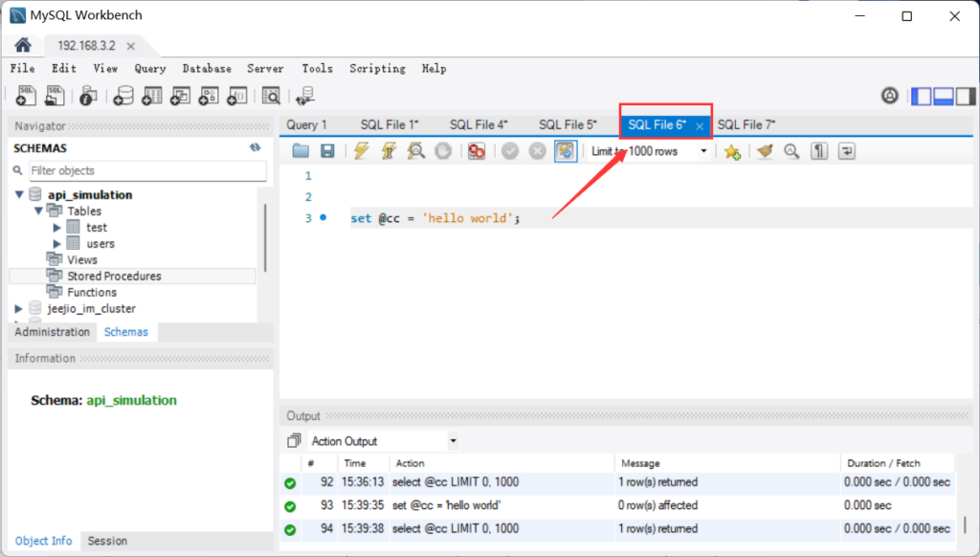The image size is (980, 557).
Task: Open the Limit to 1000 rows dropdown
Action: pyautogui.click(x=704, y=151)
